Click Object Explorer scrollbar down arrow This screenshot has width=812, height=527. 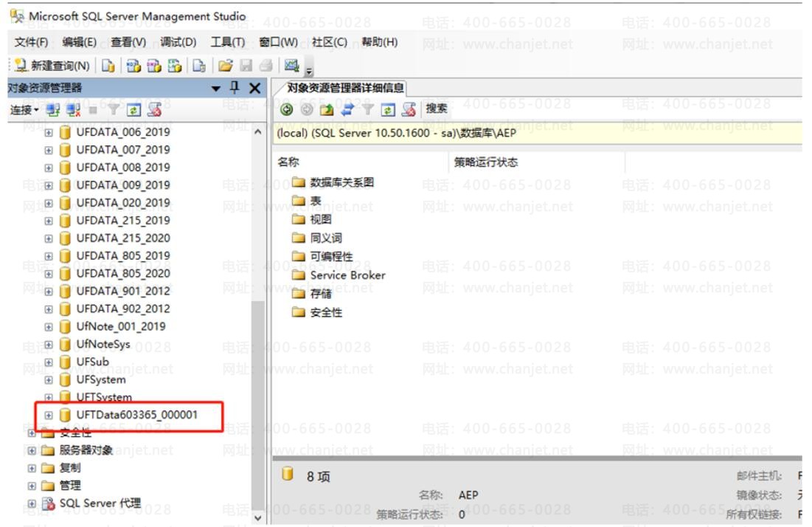(x=258, y=517)
